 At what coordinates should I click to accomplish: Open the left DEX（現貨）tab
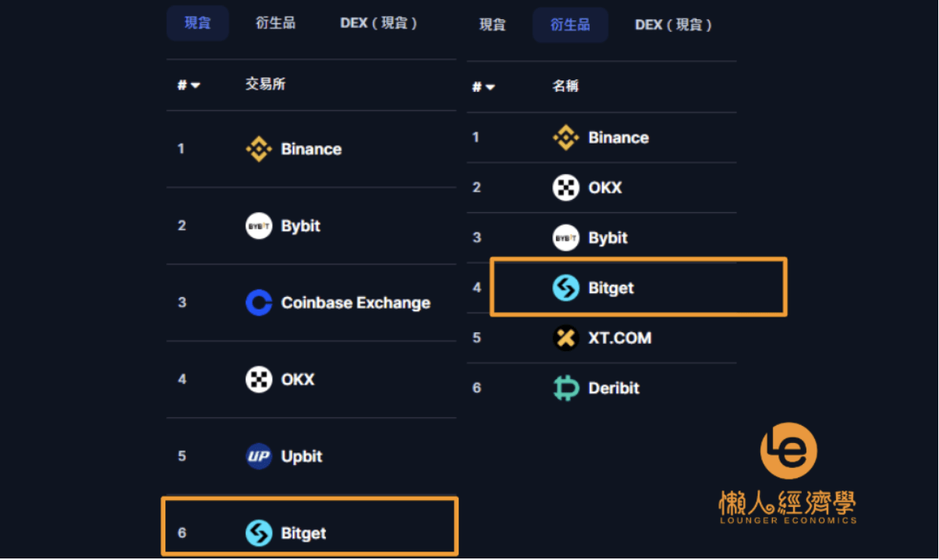pyautogui.click(x=379, y=23)
